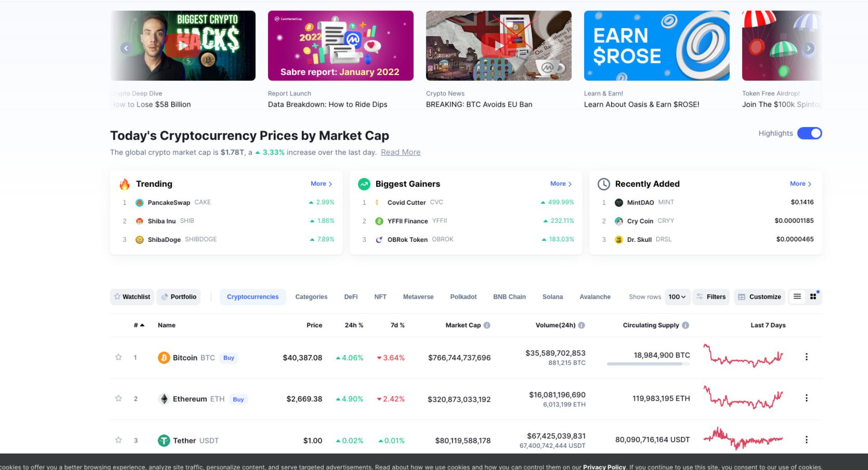The height and width of the screenshot is (470, 868).
Task: Open the three-dot menu for Ethereum row
Action: coord(807,398)
